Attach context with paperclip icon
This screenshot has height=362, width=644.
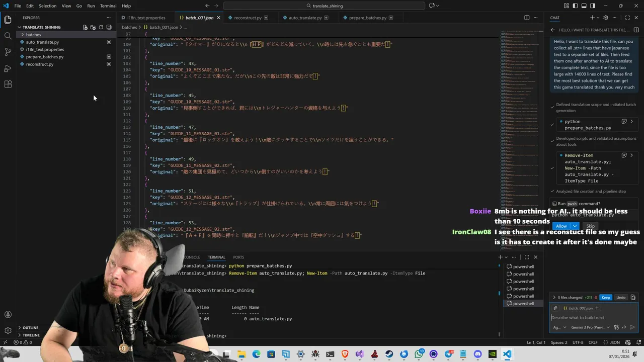(x=555, y=308)
